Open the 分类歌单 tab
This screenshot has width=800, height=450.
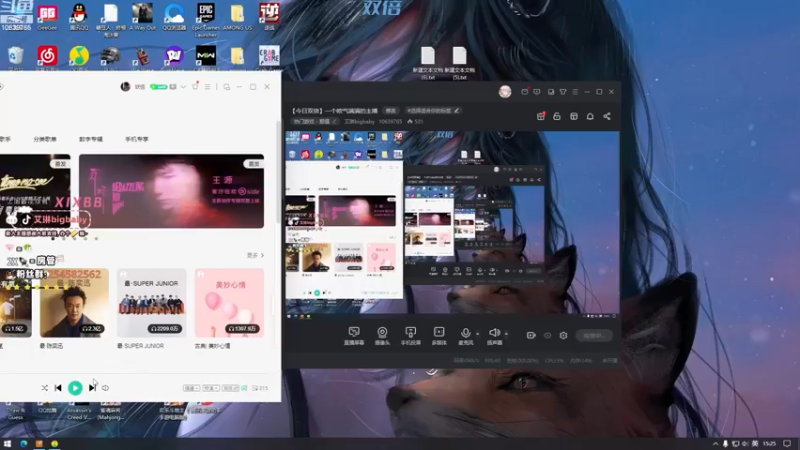click(45, 139)
